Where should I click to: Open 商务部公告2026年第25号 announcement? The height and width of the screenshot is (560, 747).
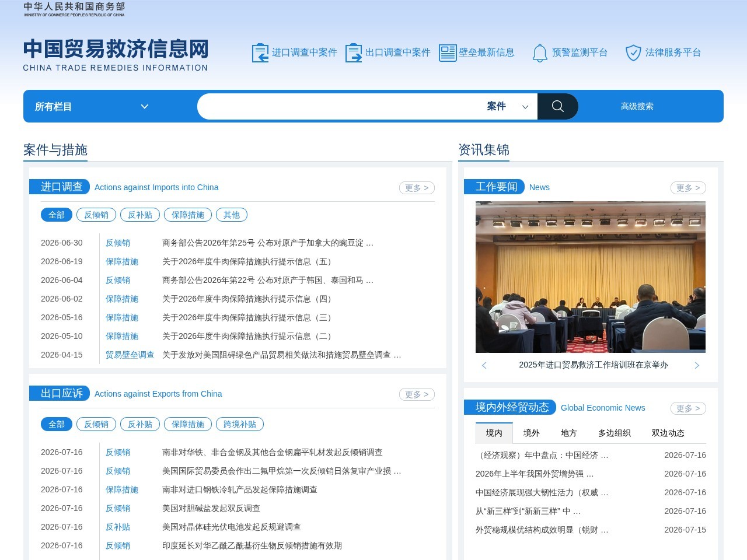(268, 243)
